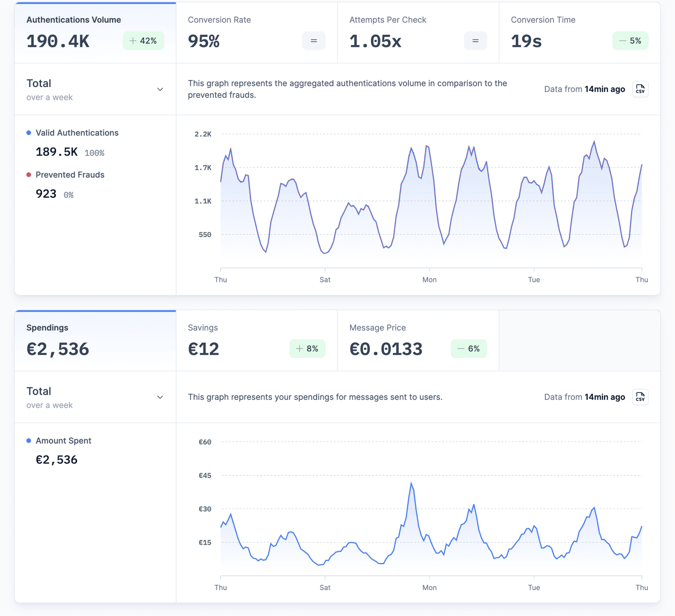Screen dimensions: 675x616
Task: Click the 190.4K volume value
Action: pyautogui.click(x=58, y=42)
